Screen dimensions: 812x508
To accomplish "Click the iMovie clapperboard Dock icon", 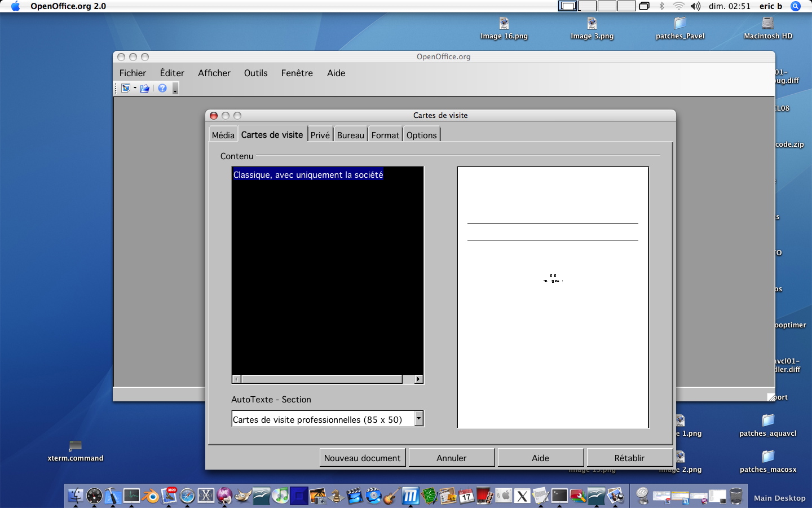I will click(355, 496).
